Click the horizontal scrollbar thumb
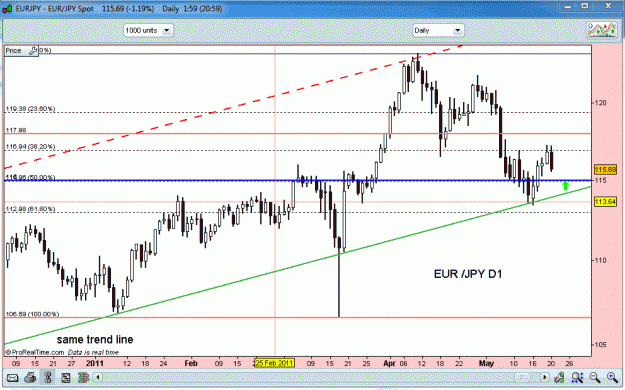 point(523,377)
